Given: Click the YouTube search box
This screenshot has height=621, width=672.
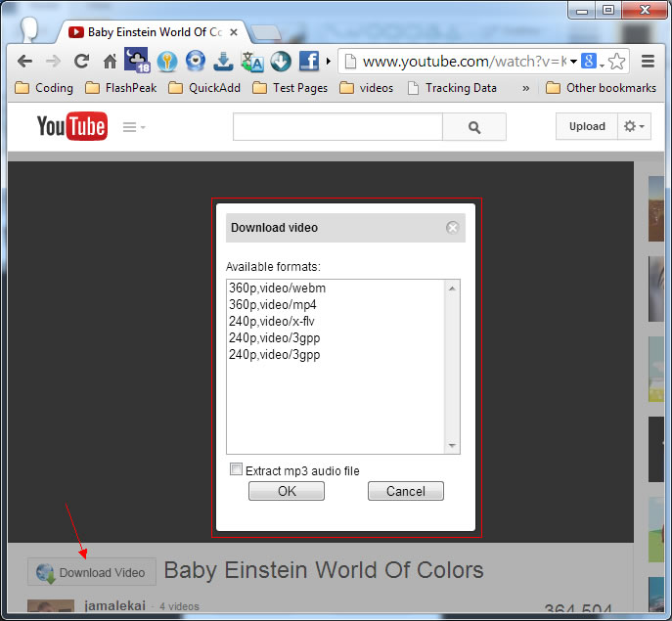Looking at the screenshot, I should click(x=337, y=127).
